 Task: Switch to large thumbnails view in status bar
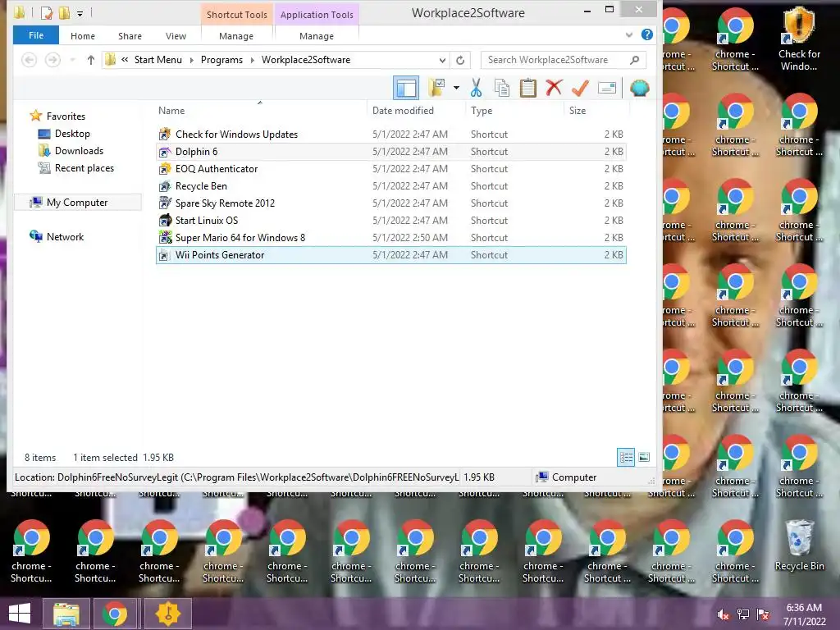tap(644, 458)
